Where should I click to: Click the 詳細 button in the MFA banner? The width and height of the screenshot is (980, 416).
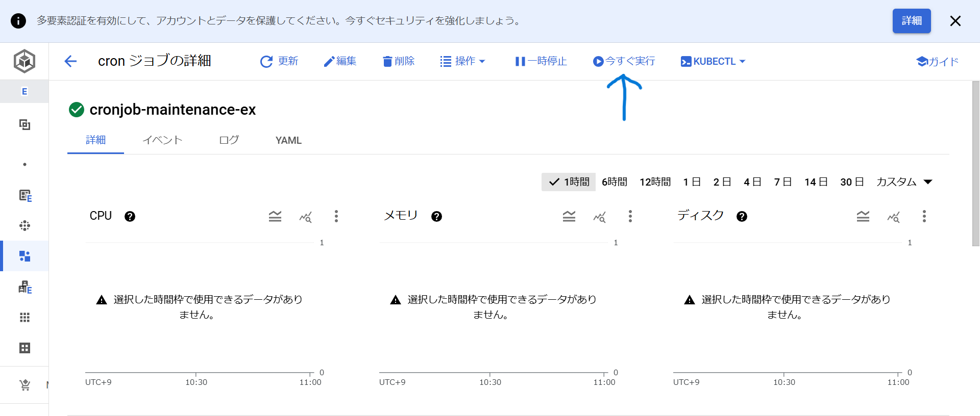912,21
